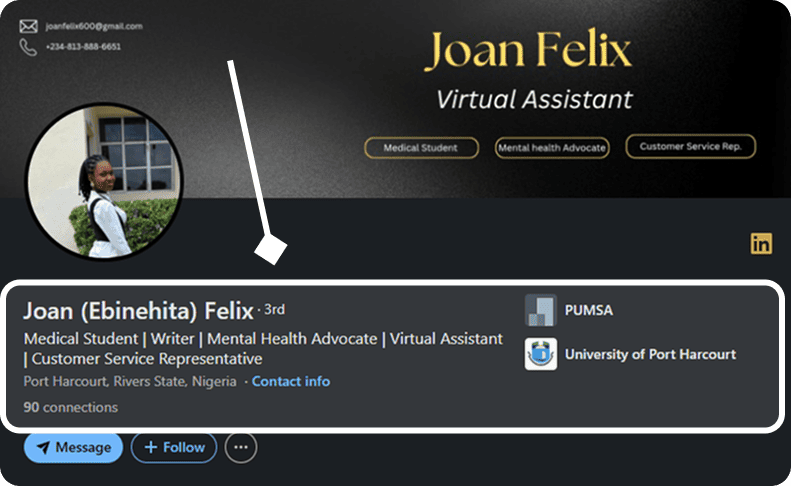Open the three-dot More options menu
The height and width of the screenshot is (486, 791).
click(241, 447)
